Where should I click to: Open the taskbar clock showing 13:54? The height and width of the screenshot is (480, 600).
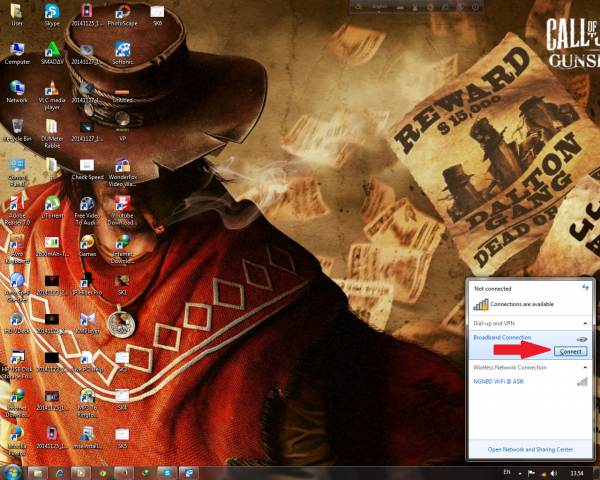pos(577,473)
